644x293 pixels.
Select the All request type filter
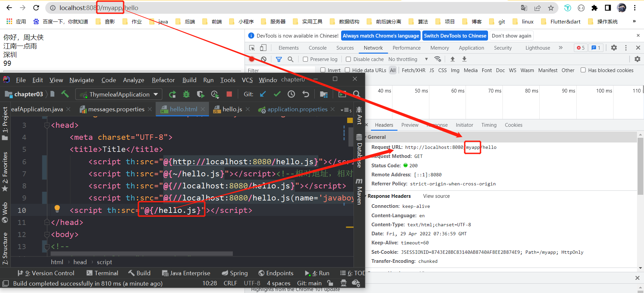pyautogui.click(x=393, y=70)
